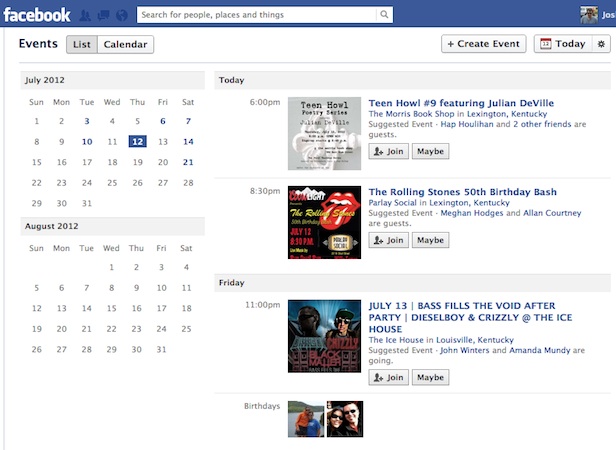Click the Facebook logo
This screenshot has width=616, height=450.
tap(37, 15)
